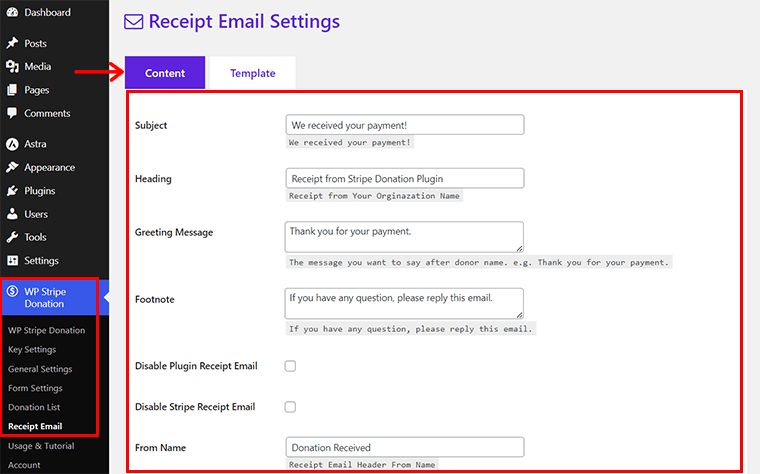Open Donation List submenu
The height and width of the screenshot is (474, 760).
[34, 407]
